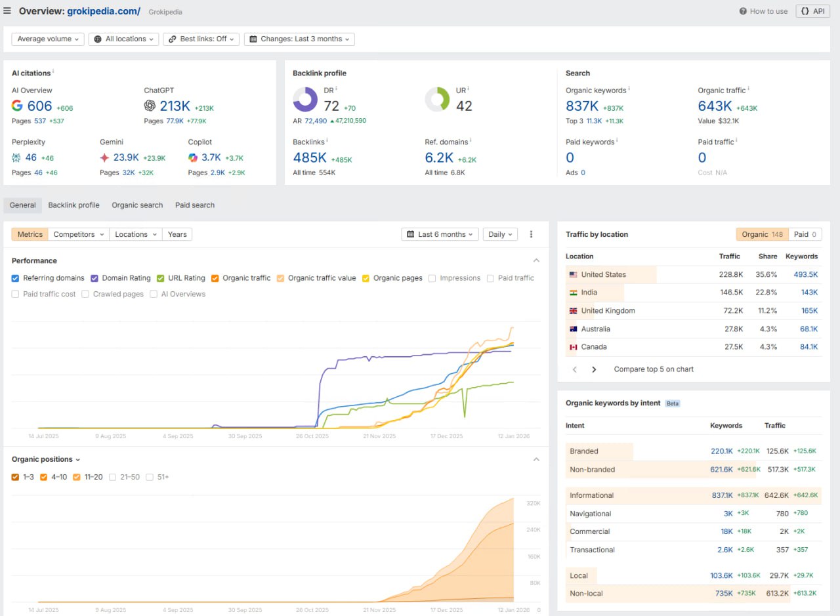Click the How to use help icon
Image resolution: width=840 pixels, height=616 pixels.
tap(743, 11)
